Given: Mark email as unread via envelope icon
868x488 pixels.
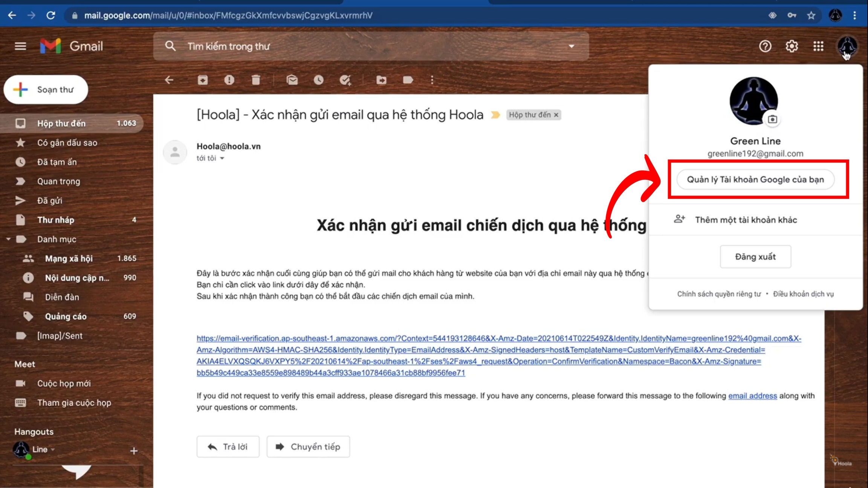Looking at the screenshot, I should coord(292,80).
